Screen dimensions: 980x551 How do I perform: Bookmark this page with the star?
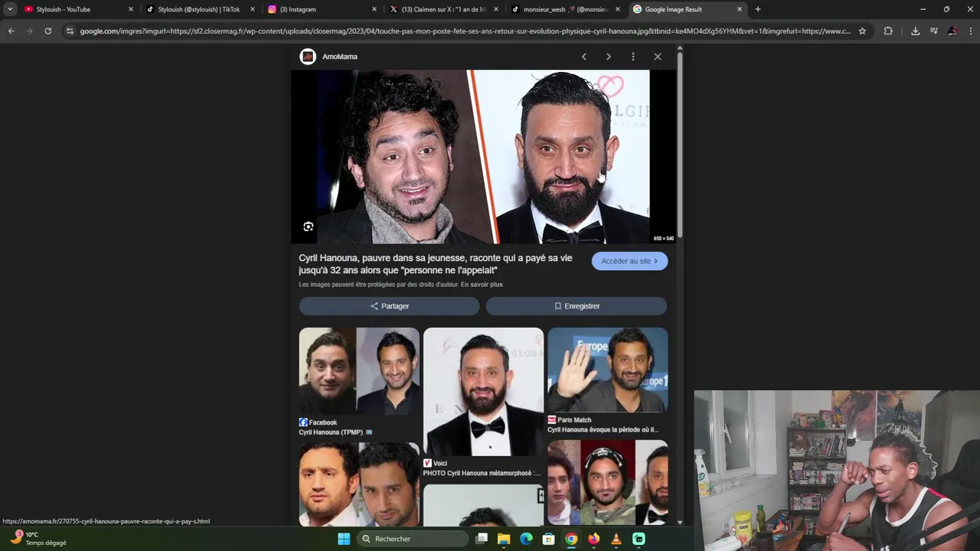tap(862, 31)
